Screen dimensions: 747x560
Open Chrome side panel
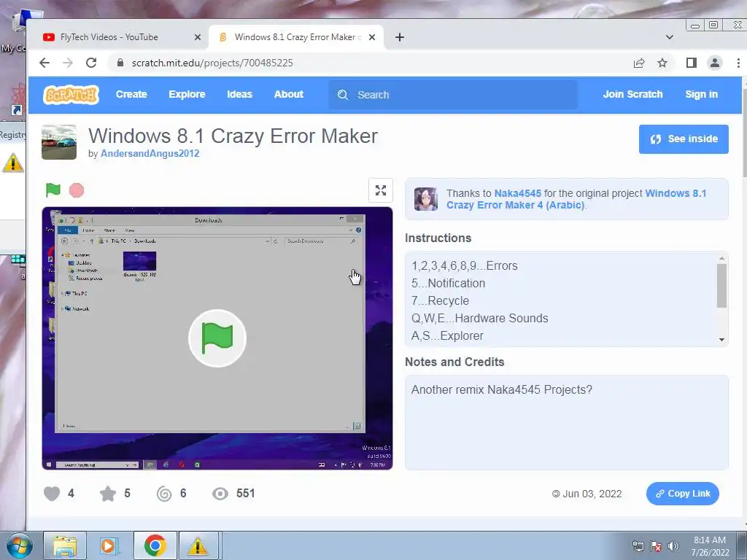tap(692, 63)
